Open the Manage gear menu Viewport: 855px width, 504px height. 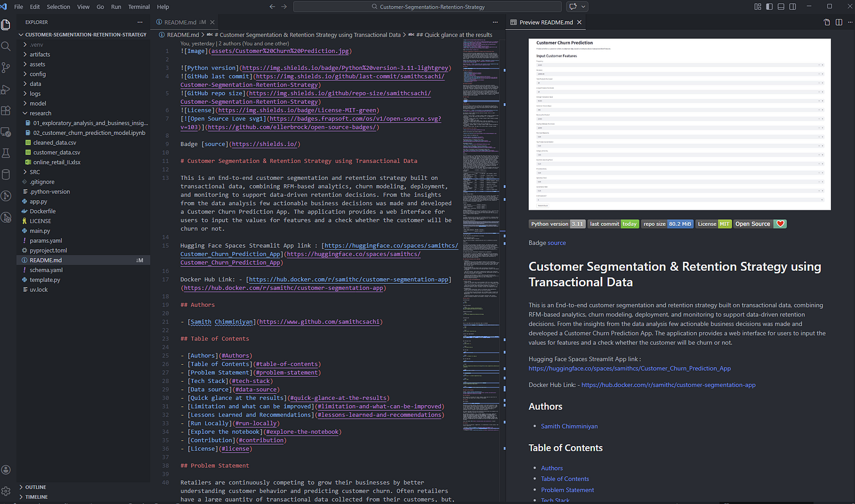tap(6, 491)
